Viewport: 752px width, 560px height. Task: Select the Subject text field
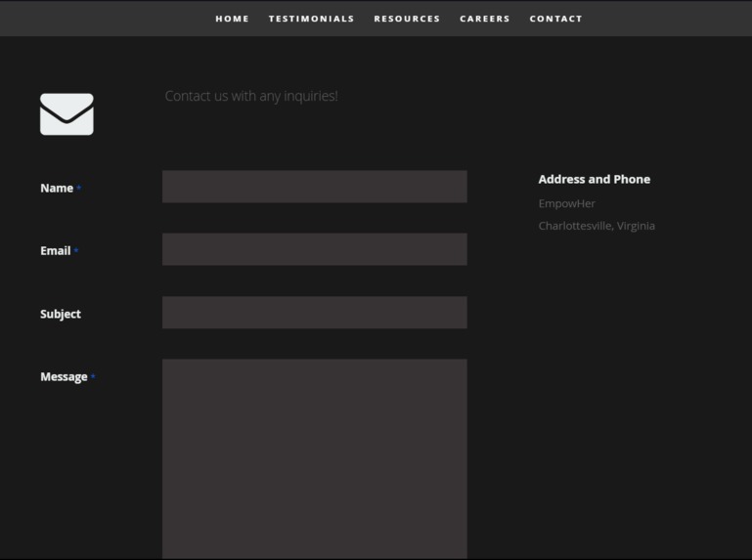pos(315,313)
